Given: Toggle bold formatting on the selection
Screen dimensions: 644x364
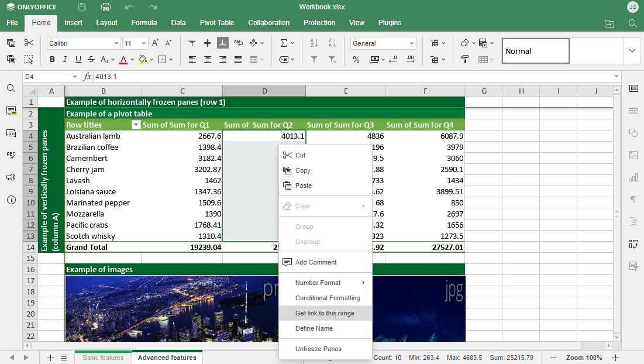Looking at the screenshot, I should pos(52,59).
